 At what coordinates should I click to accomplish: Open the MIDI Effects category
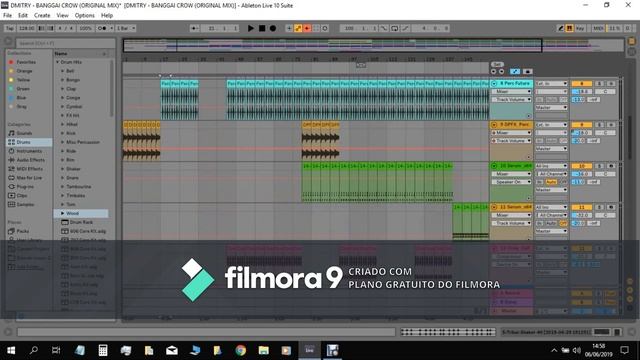click(x=29, y=169)
